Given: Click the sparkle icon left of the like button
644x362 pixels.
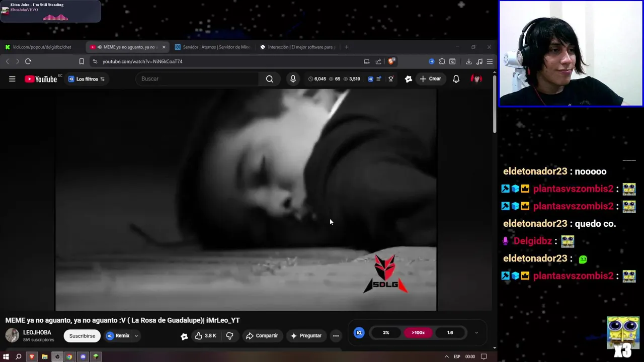Looking at the screenshot, I should pos(184,336).
